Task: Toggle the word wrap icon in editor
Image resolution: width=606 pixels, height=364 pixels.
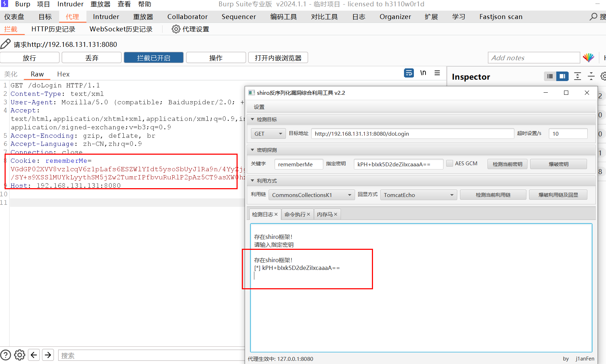Action: click(x=409, y=73)
